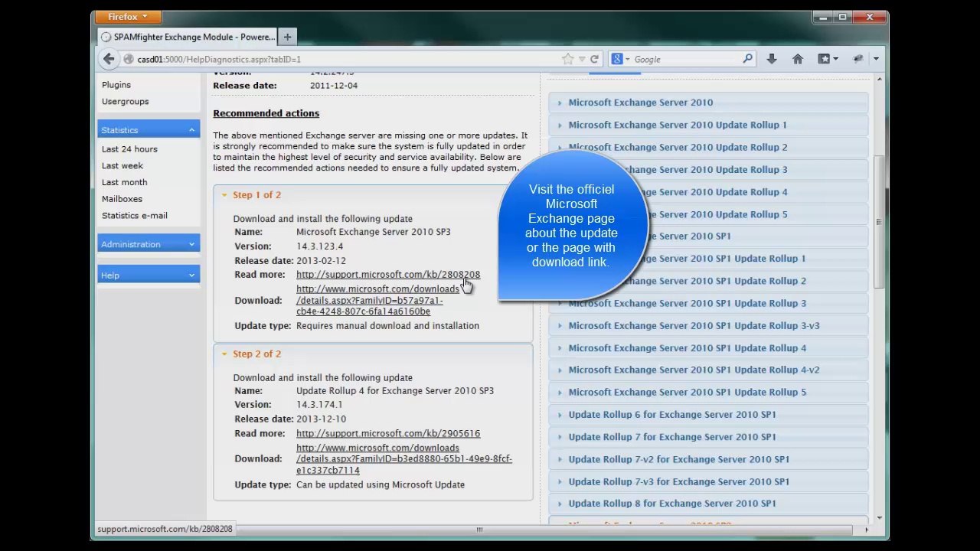Click the page's vertical scrollbar thumb
The image size is (980, 551).
pyautogui.click(x=879, y=222)
